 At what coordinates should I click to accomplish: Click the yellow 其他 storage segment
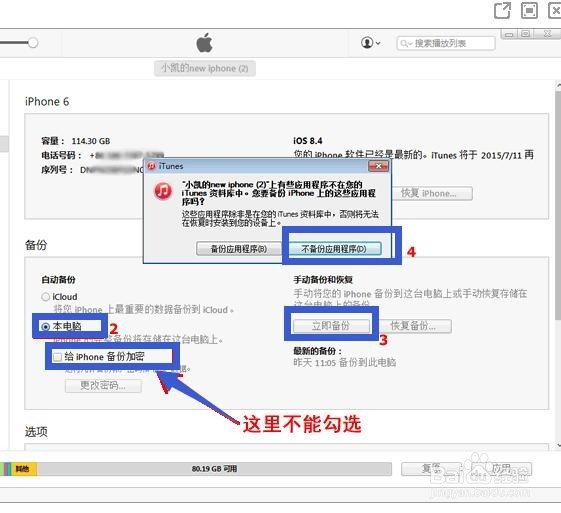coord(24,469)
